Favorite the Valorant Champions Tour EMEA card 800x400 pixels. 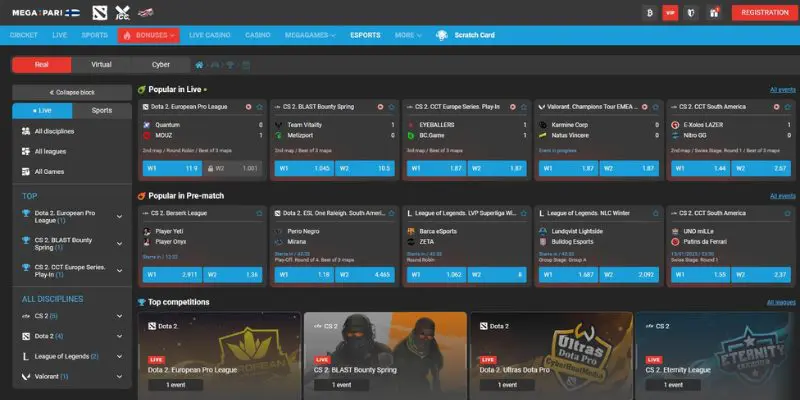(656, 107)
